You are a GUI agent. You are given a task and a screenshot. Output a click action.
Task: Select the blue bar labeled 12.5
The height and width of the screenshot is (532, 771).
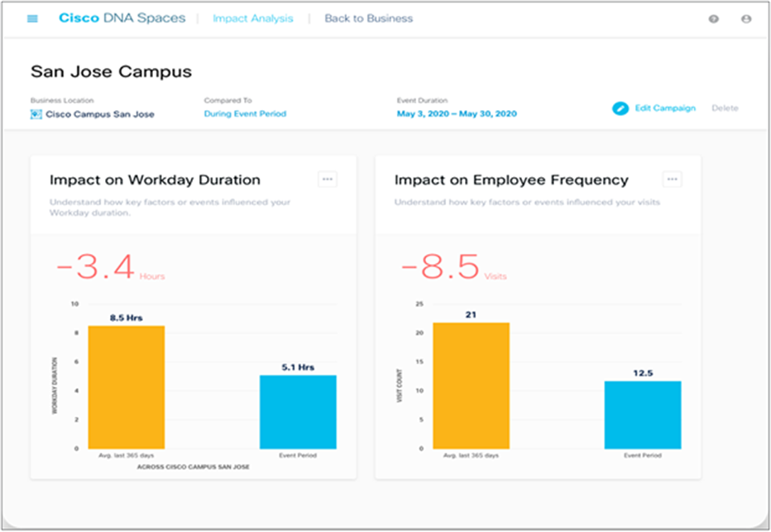(643, 415)
